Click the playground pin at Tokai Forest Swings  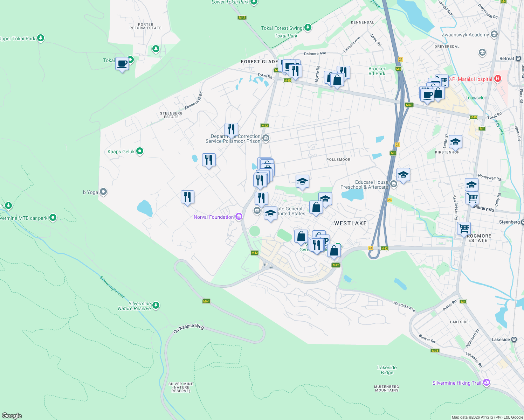pyautogui.click(x=308, y=27)
